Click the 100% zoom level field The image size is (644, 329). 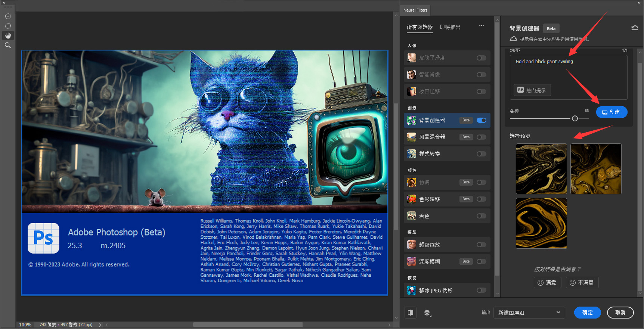(x=25, y=325)
